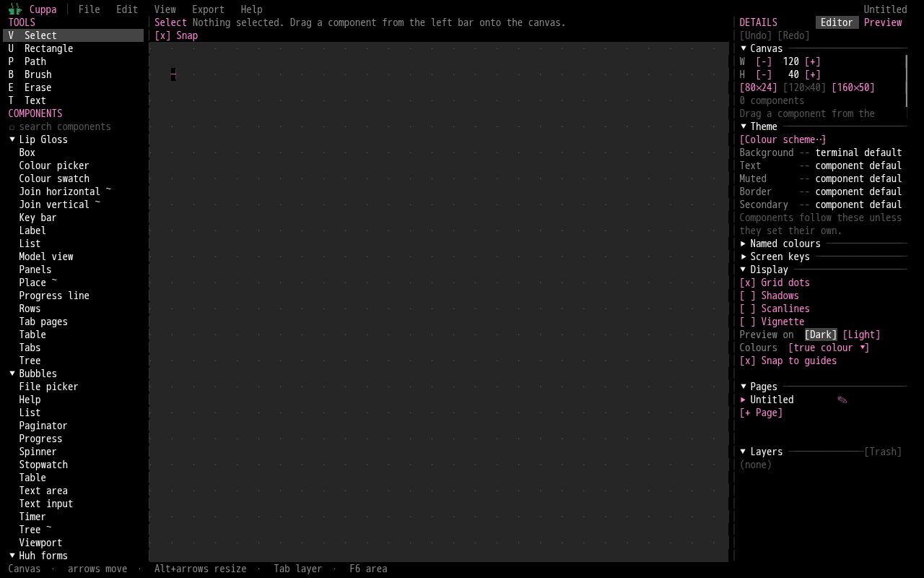Pick the Colour swatch component
This screenshot has height=578, width=924.
tap(54, 178)
